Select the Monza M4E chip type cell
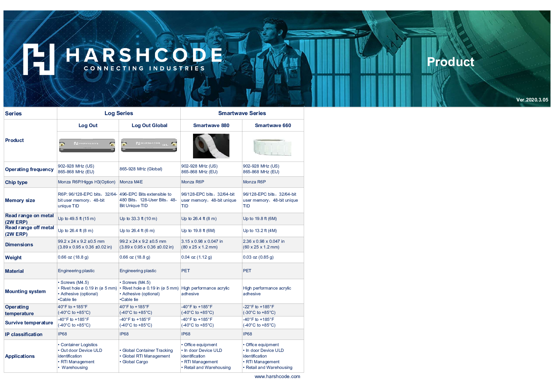This screenshot has height=392, width=555. [x=131, y=182]
